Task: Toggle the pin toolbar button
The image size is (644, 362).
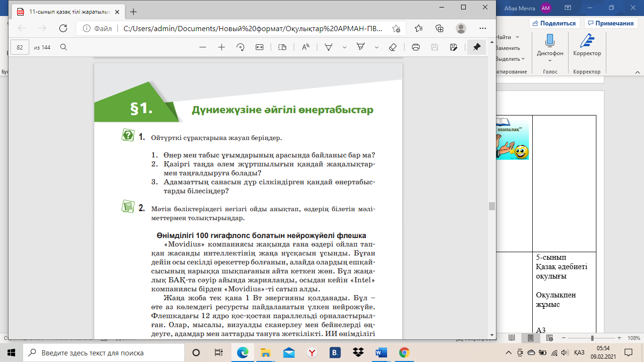Action: (x=477, y=47)
